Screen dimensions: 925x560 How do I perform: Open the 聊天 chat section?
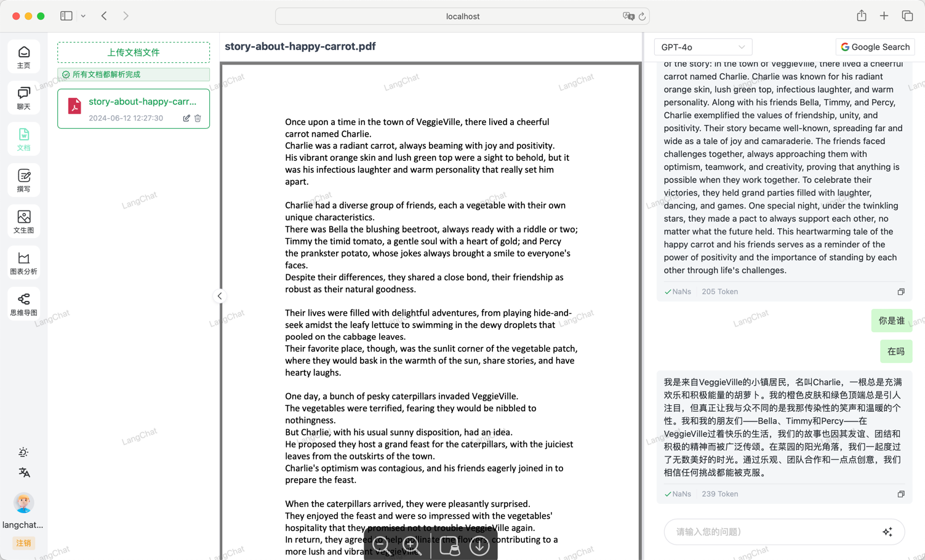[x=24, y=98]
